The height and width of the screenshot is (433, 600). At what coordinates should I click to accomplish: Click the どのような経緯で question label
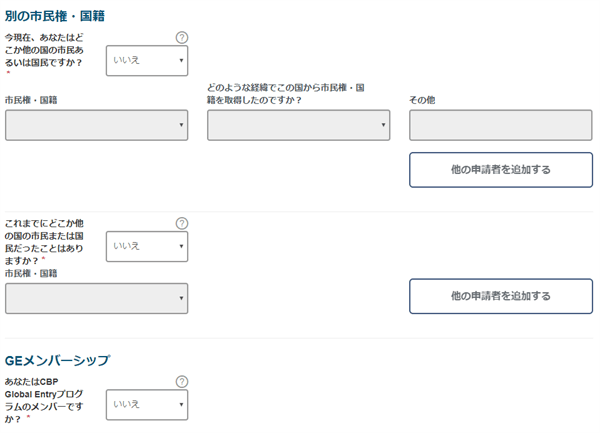[285, 94]
